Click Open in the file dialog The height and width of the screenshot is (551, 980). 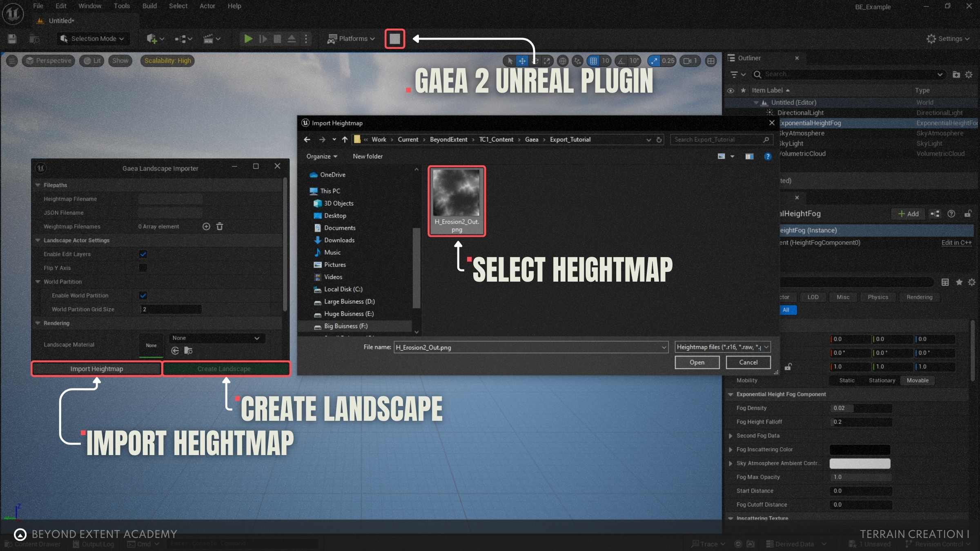[x=697, y=362]
